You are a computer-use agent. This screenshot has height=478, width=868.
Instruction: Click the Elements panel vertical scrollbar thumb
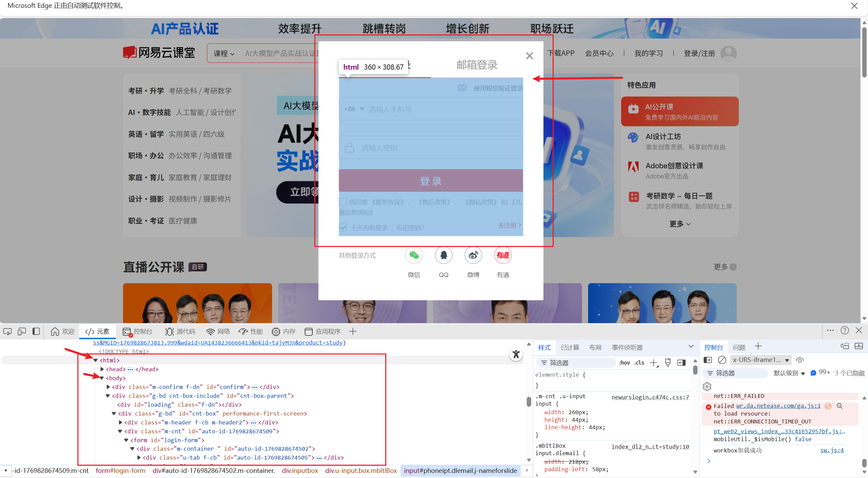click(x=529, y=401)
